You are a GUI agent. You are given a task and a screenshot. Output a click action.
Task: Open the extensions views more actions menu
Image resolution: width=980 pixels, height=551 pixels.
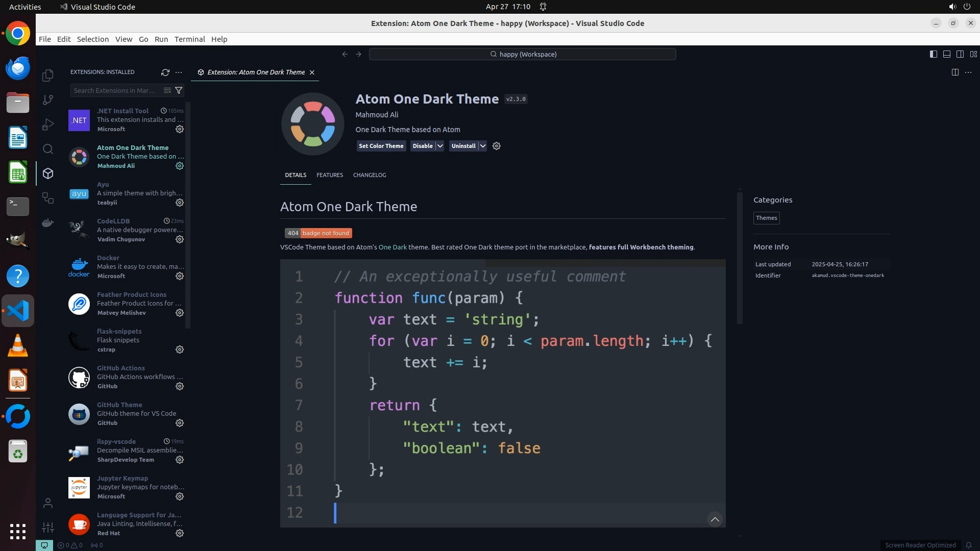179,72
